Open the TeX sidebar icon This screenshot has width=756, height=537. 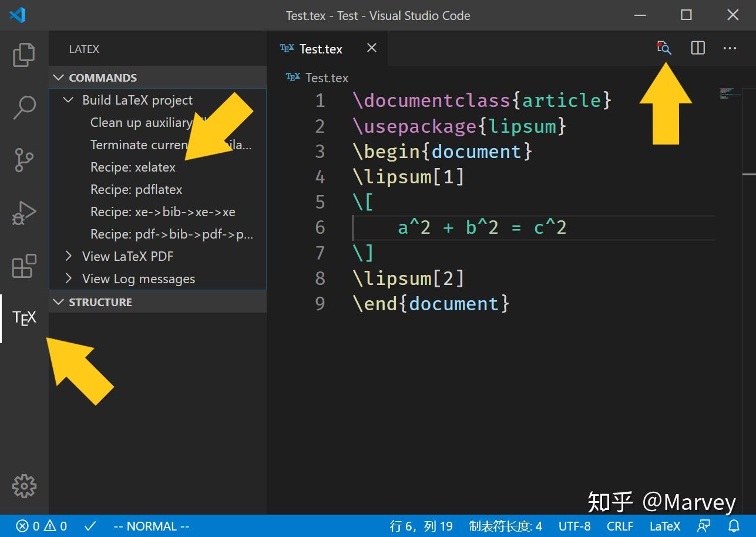tap(23, 318)
